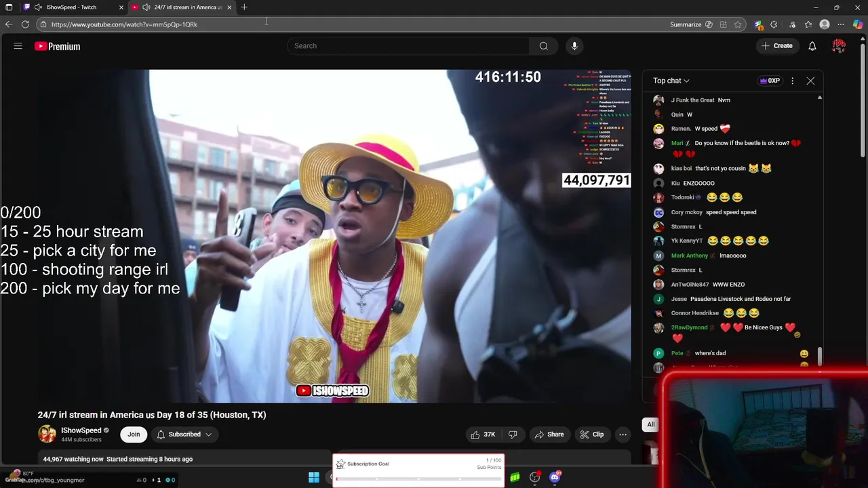Open Discord from the taskbar
Screen dimensions: 868x488
point(555,477)
